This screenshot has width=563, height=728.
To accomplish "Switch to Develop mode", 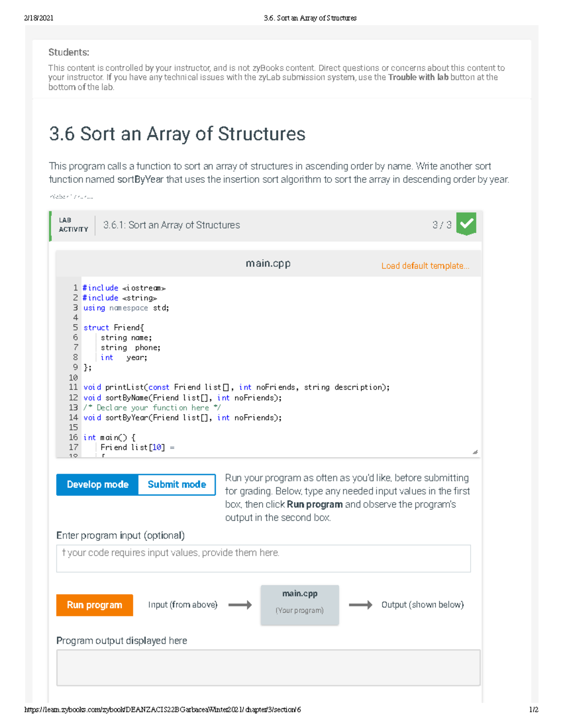I will pyautogui.click(x=98, y=485).
